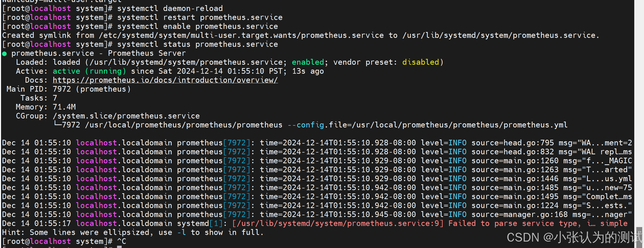Click log line with source=main.go:1495

click(317, 197)
